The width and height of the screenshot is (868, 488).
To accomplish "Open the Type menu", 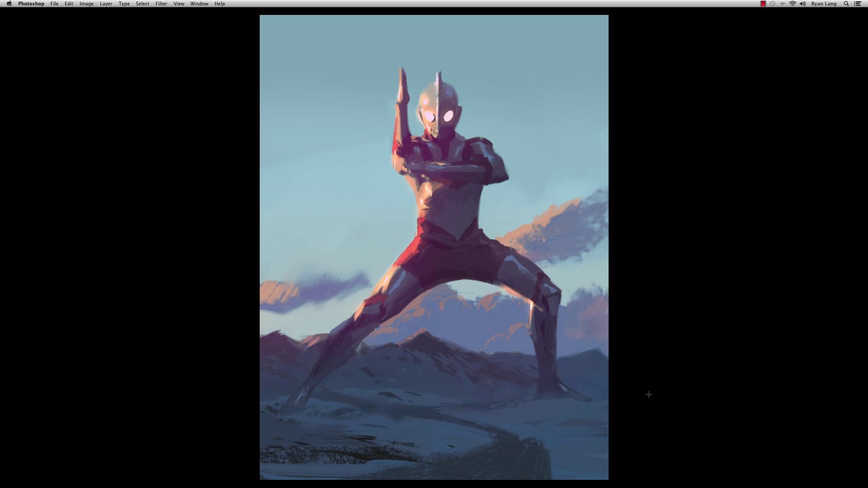I will click(x=124, y=3).
